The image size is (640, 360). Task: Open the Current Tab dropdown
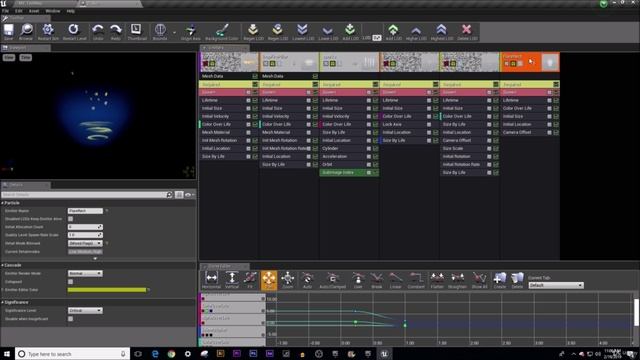[556, 285]
